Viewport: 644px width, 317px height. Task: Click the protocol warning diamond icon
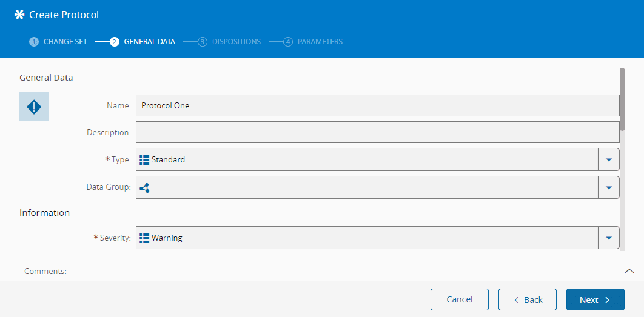(34, 107)
